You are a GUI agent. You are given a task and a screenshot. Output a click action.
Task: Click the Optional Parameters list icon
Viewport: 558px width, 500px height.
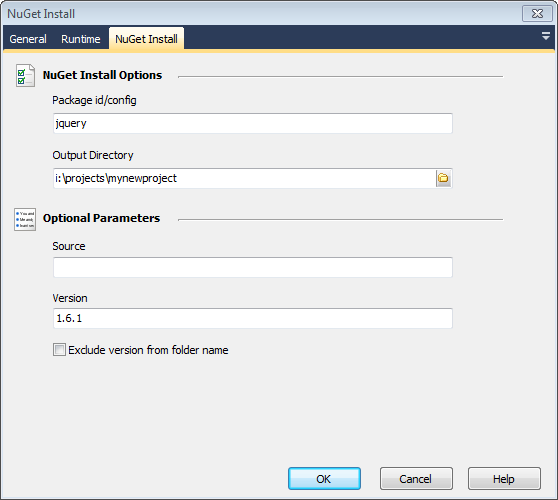coord(25,219)
